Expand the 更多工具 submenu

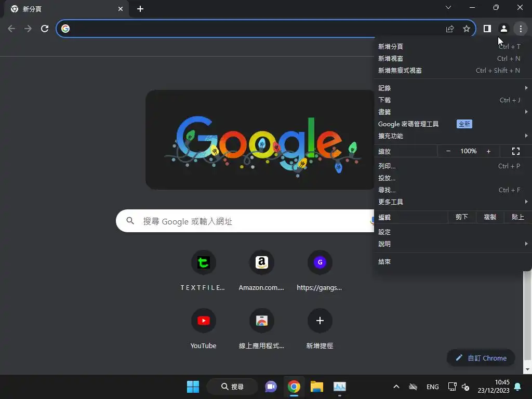(x=453, y=202)
